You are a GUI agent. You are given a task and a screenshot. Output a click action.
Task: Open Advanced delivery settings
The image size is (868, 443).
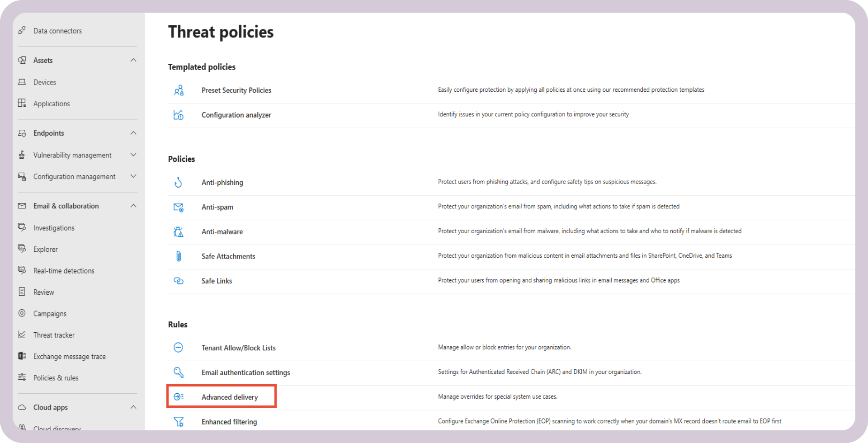click(x=230, y=396)
